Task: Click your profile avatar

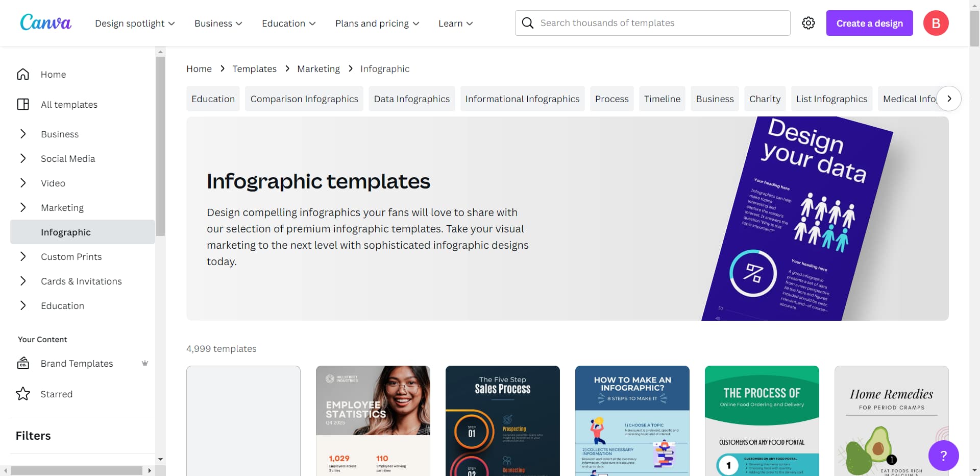Action: tap(936, 22)
